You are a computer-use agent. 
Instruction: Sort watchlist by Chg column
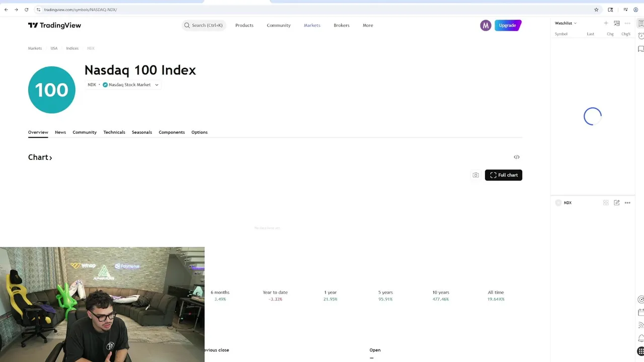pyautogui.click(x=610, y=34)
